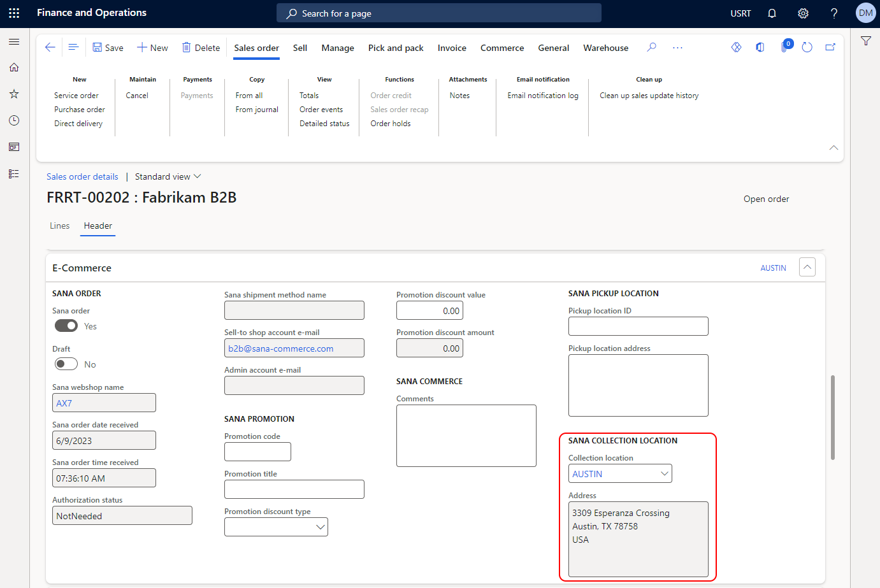
Task: Open the Warehouse ribbon tab
Action: point(606,48)
